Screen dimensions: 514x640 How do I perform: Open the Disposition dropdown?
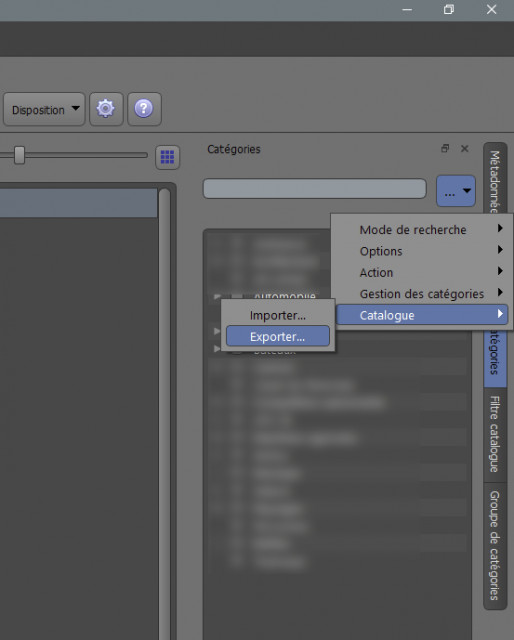(44, 109)
